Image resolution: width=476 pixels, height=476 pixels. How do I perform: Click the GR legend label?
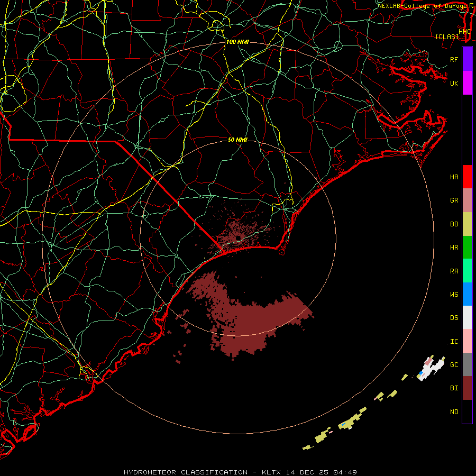pyautogui.click(x=454, y=200)
